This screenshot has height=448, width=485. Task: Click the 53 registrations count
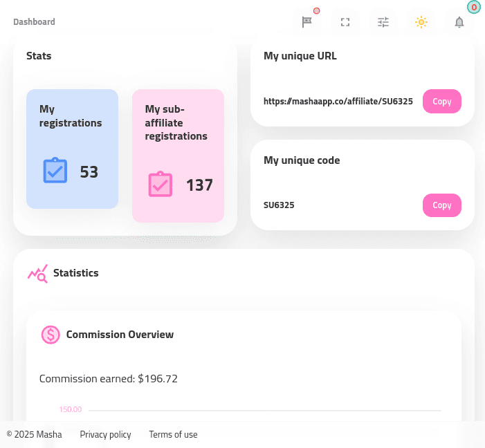click(x=89, y=171)
